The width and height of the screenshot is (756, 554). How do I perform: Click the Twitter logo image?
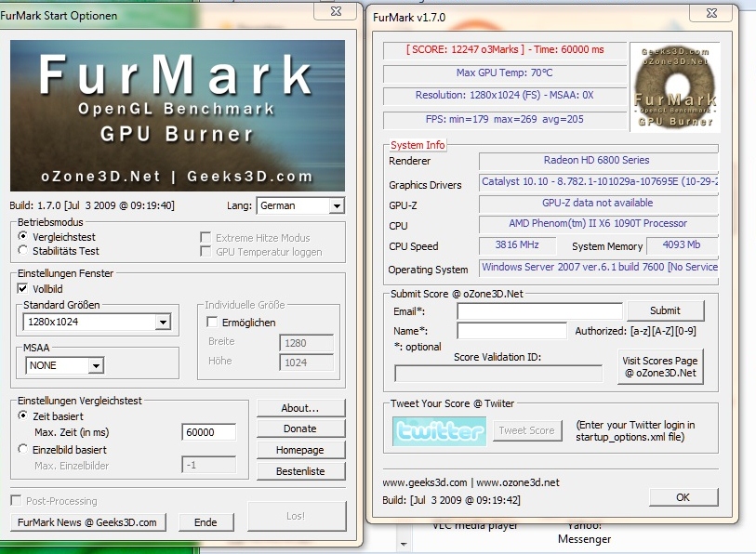439,431
